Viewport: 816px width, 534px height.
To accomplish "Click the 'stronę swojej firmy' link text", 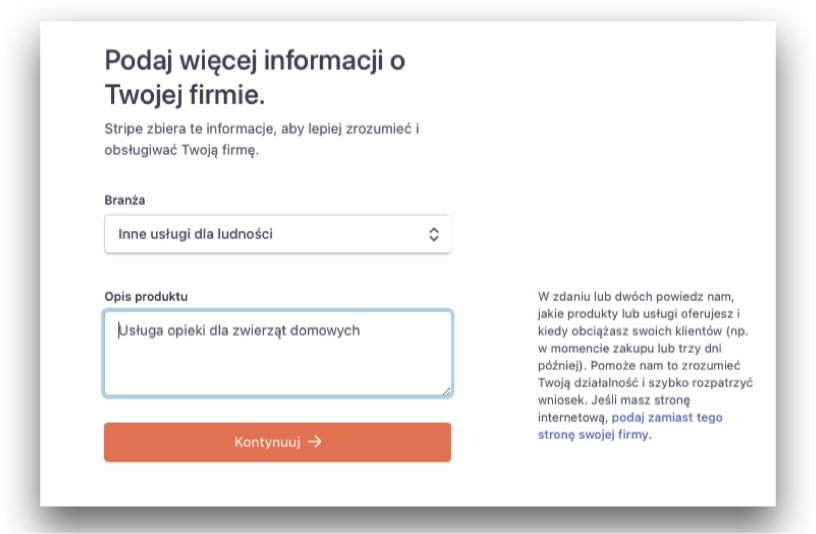I will coord(593,435).
